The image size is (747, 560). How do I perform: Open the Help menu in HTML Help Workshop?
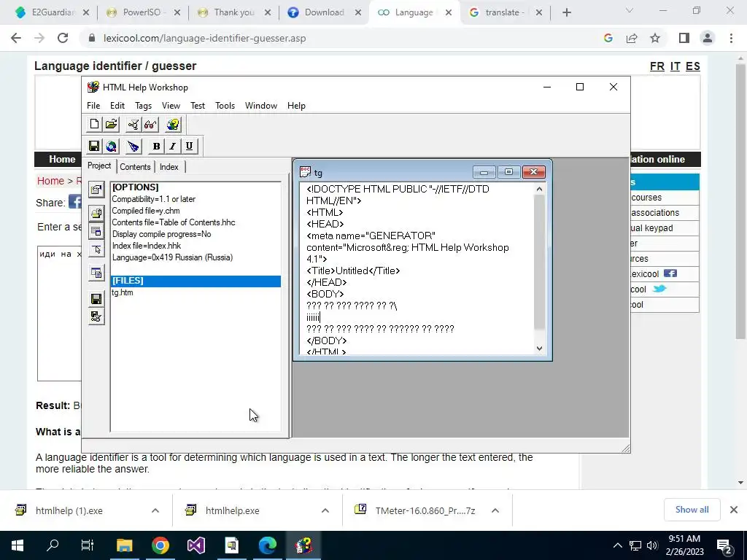click(x=296, y=106)
